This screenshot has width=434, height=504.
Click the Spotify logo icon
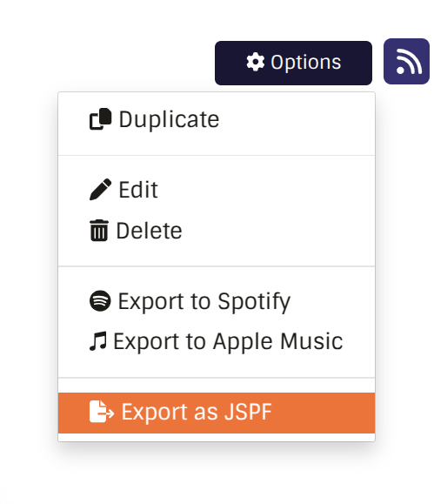pyautogui.click(x=100, y=301)
